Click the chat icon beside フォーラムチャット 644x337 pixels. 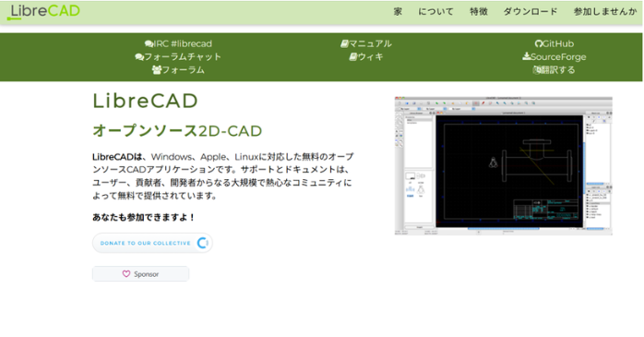[139, 57]
